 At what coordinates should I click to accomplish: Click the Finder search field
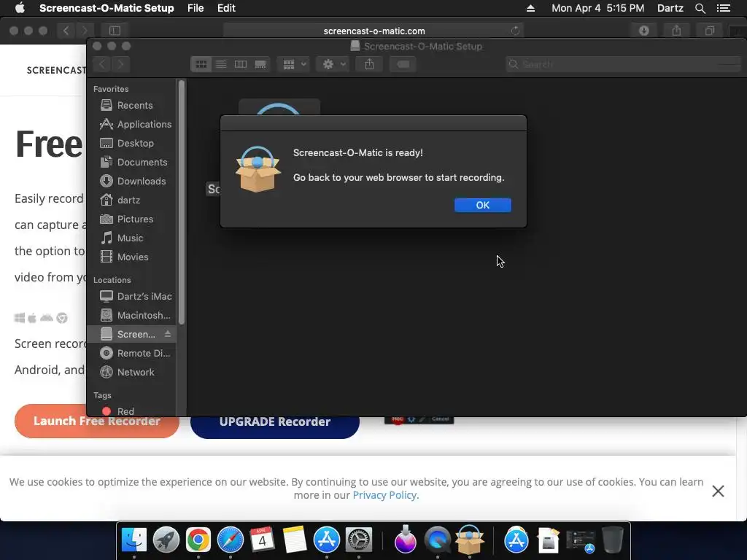(x=623, y=64)
